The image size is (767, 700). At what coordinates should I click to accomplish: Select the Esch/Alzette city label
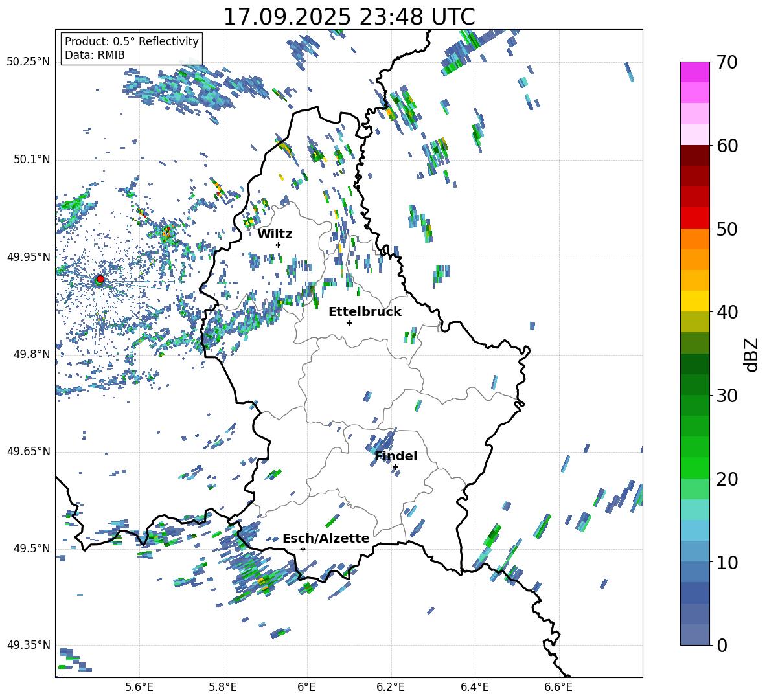[326, 538]
